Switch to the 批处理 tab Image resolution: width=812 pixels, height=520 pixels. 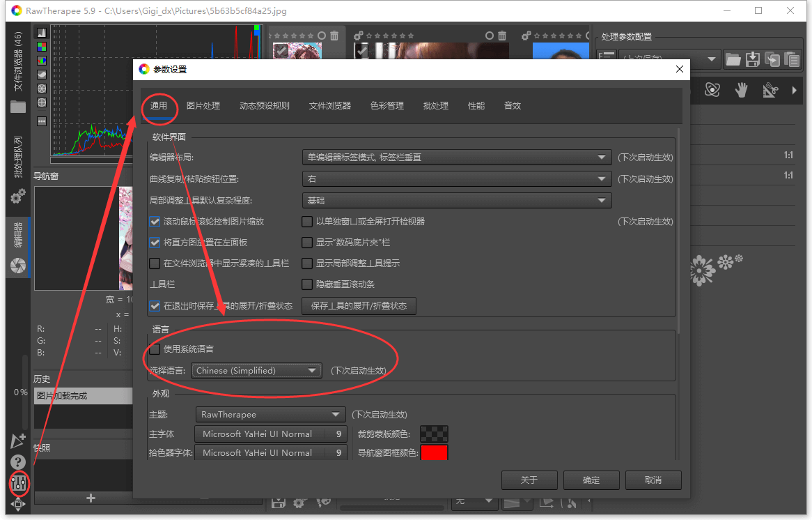[435, 106]
